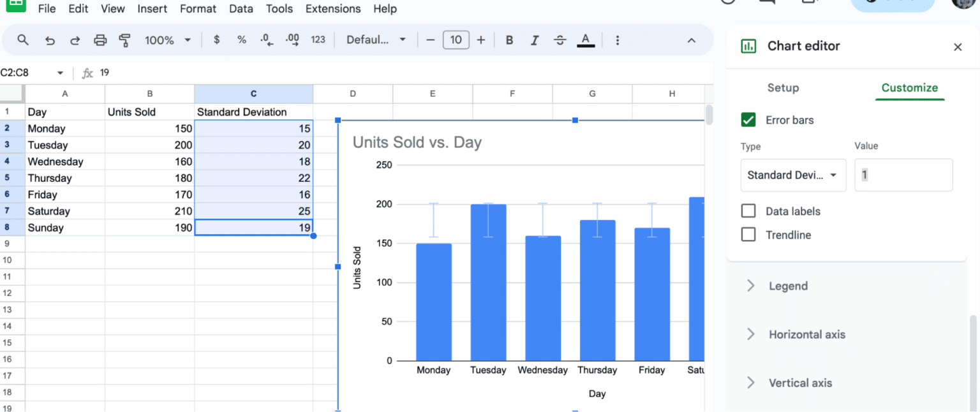Image resolution: width=980 pixels, height=412 pixels.
Task: Click the Tuesday bar in the chart
Action: pyautogui.click(x=488, y=283)
